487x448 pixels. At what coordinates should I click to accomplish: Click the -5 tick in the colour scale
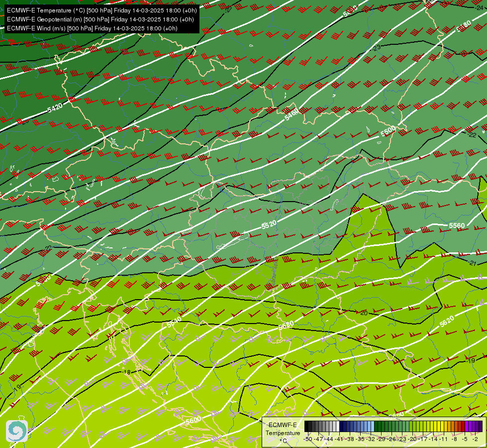[x=465, y=439]
